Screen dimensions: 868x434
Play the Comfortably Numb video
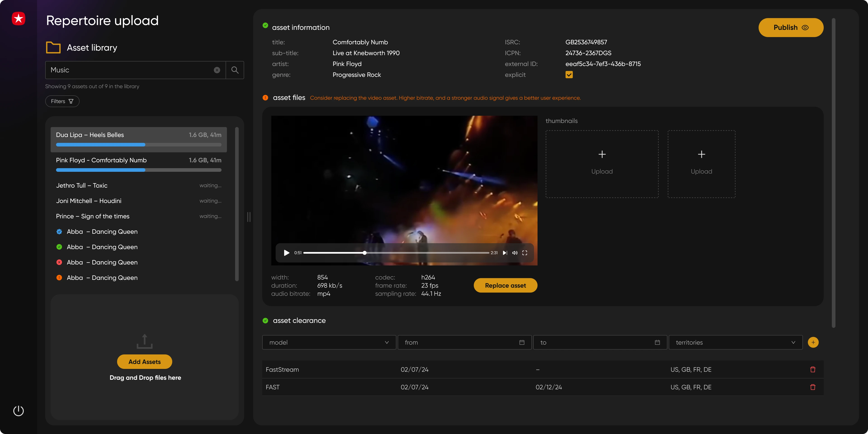pos(286,253)
